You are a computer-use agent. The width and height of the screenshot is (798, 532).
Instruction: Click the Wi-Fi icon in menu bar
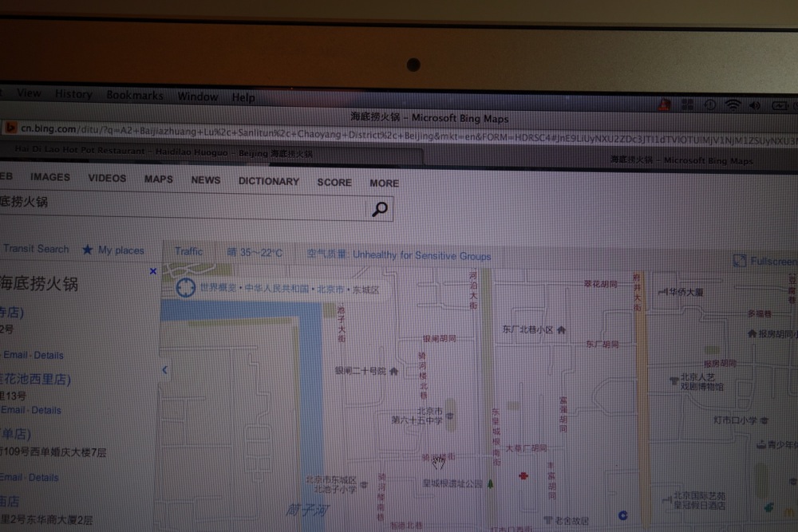point(732,104)
